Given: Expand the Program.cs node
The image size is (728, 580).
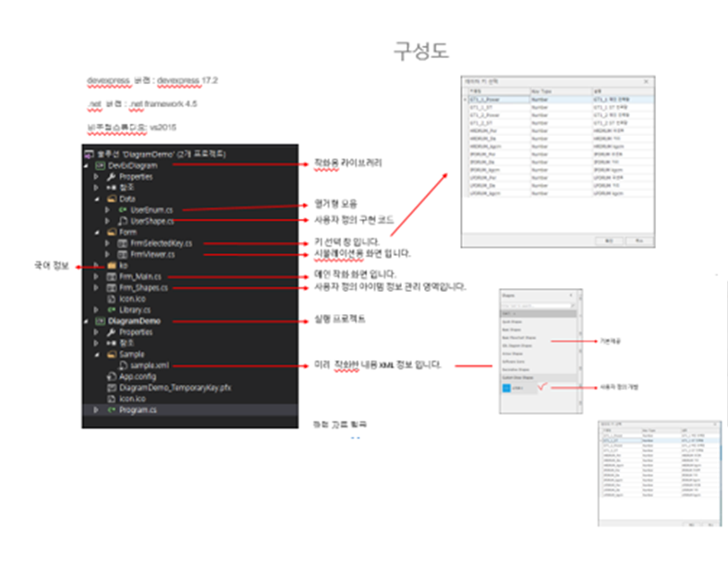Looking at the screenshot, I should (96, 410).
